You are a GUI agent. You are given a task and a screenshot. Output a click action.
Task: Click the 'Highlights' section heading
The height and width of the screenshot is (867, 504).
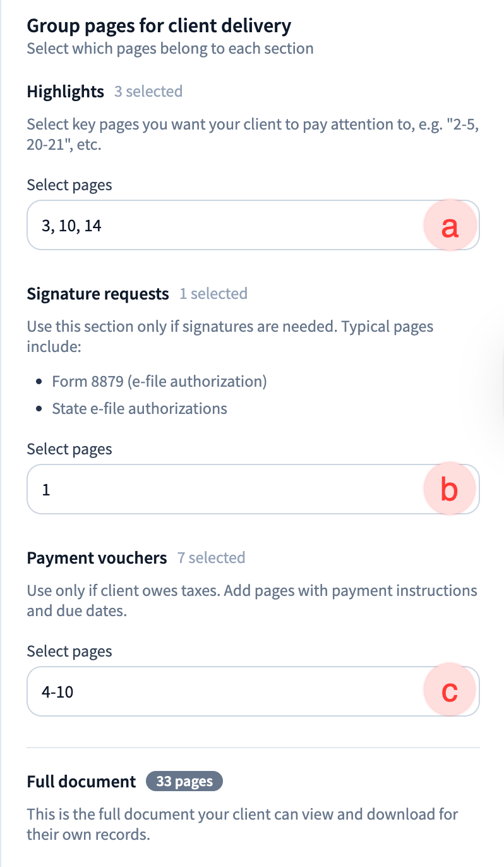(65, 92)
